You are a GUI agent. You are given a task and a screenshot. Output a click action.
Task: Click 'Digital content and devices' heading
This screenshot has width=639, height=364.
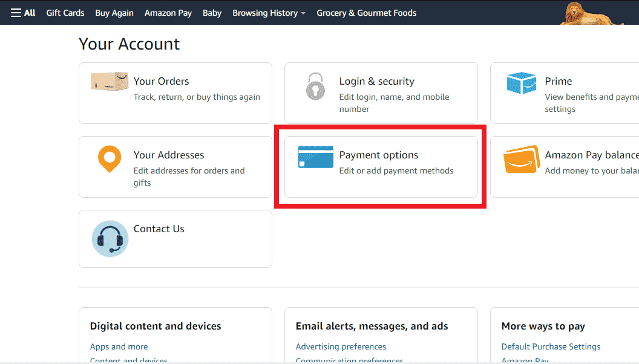156,326
